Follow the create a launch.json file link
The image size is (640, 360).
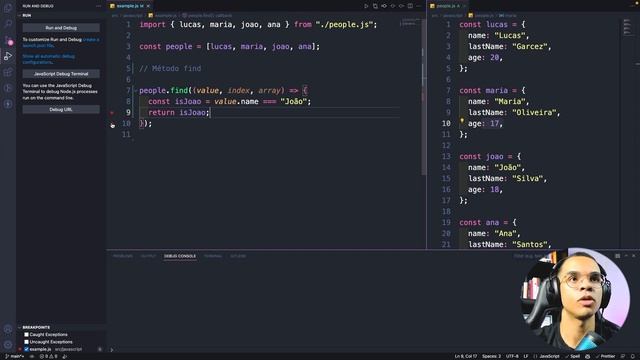pyautogui.click(x=61, y=42)
